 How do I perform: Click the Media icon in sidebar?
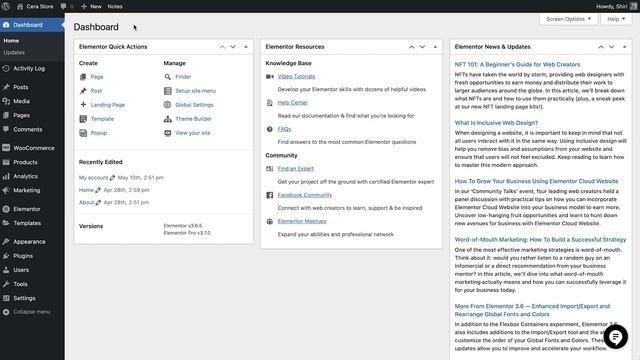6,101
